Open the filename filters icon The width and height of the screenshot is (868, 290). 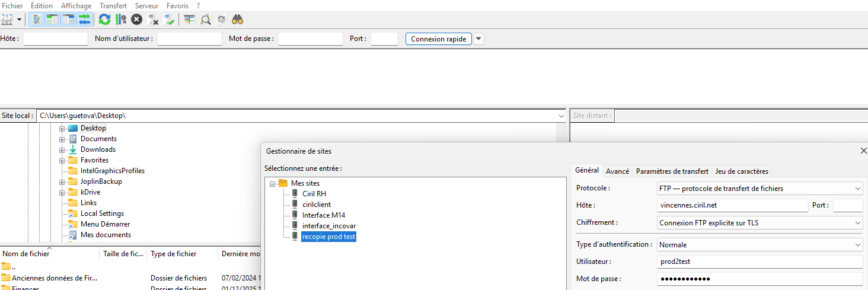[189, 20]
